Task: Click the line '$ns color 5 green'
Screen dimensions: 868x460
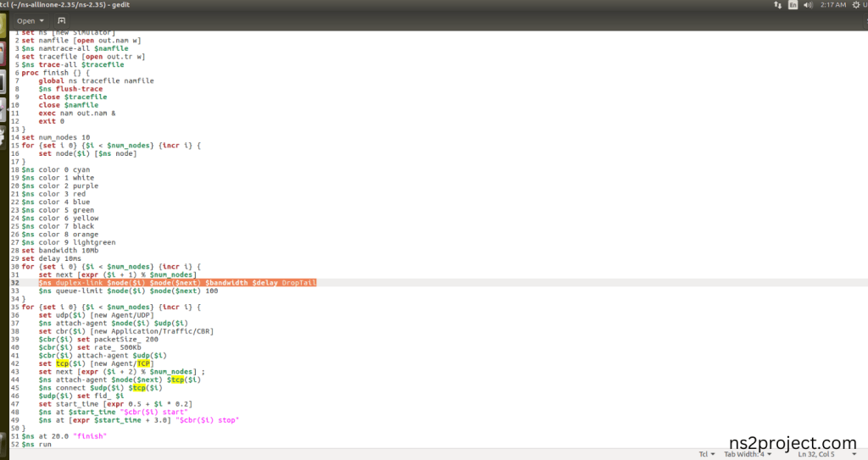Action: point(58,210)
